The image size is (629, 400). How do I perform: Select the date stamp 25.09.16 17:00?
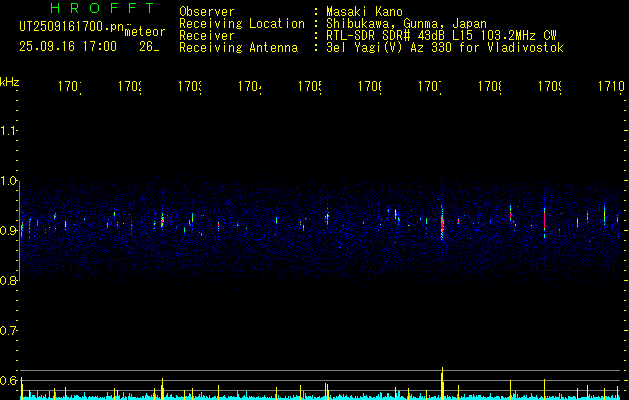68,47
